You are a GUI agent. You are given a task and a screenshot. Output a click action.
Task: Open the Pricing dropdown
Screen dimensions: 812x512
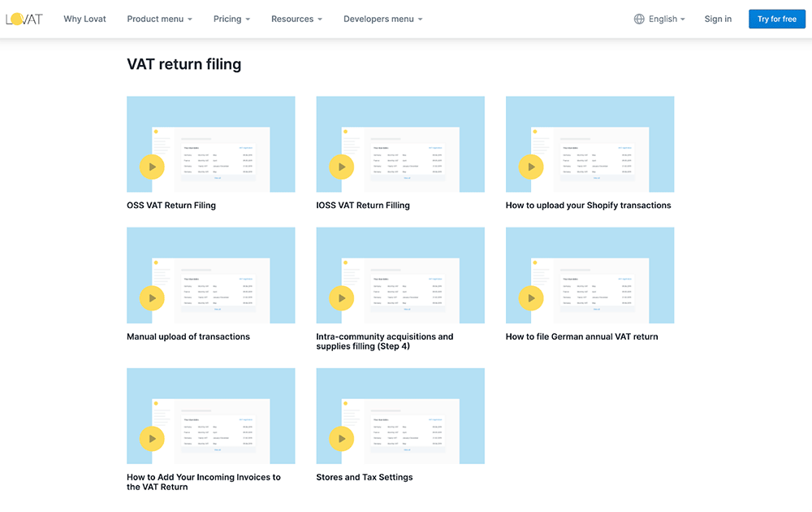pyautogui.click(x=231, y=19)
